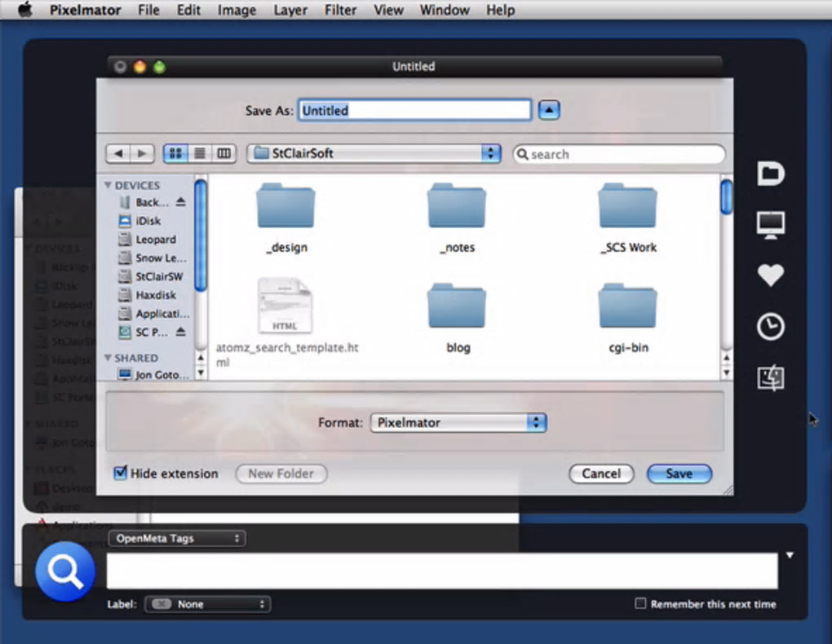Switch to icon view in file browser
832x644 pixels.
[x=175, y=153]
